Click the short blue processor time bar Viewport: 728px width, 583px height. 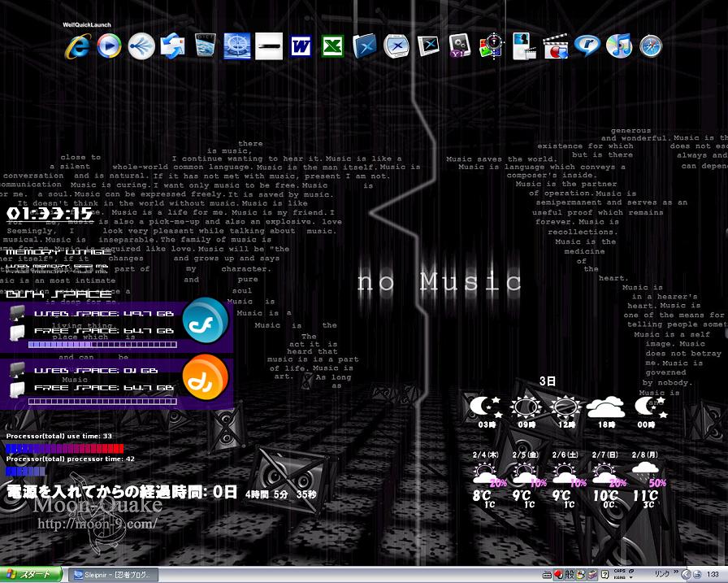click(x=25, y=471)
